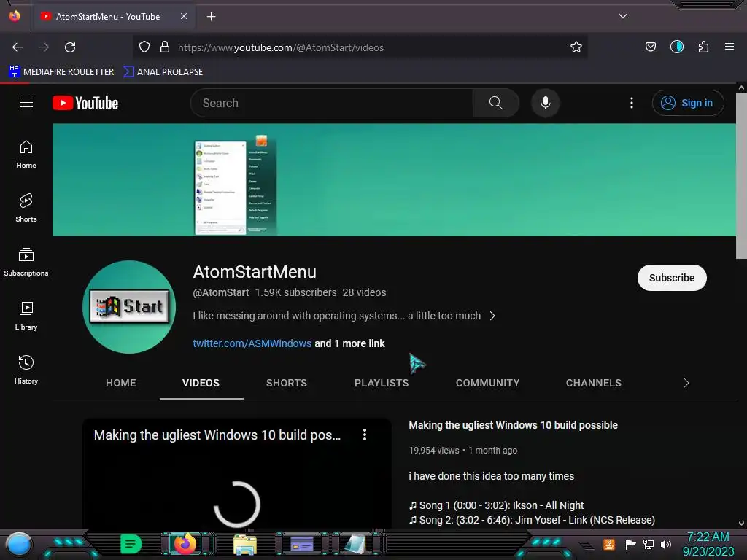
Task: Open Firefox application hamburger menu
Action: pos(729,47)
